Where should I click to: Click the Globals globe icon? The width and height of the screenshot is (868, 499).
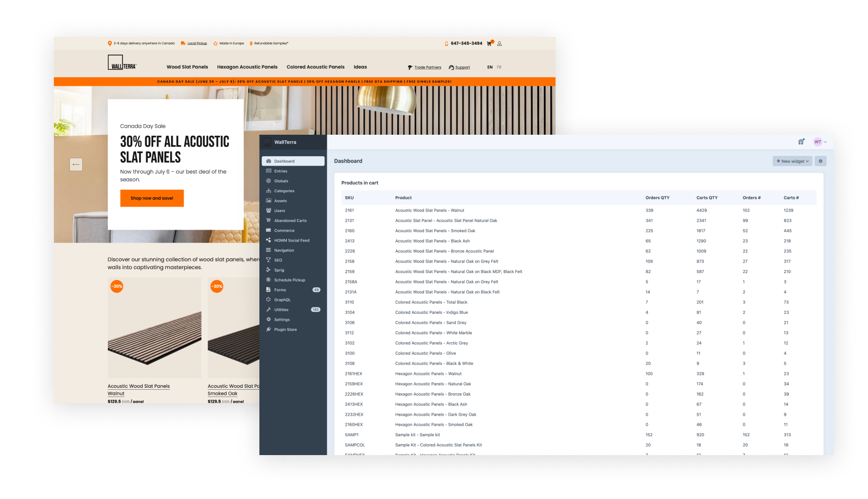(268, 181)
